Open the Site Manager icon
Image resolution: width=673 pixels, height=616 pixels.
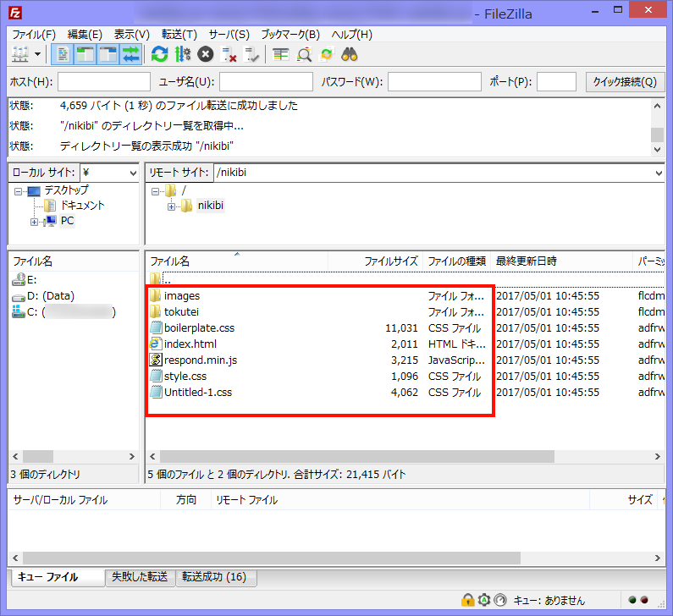click(20, 54)
